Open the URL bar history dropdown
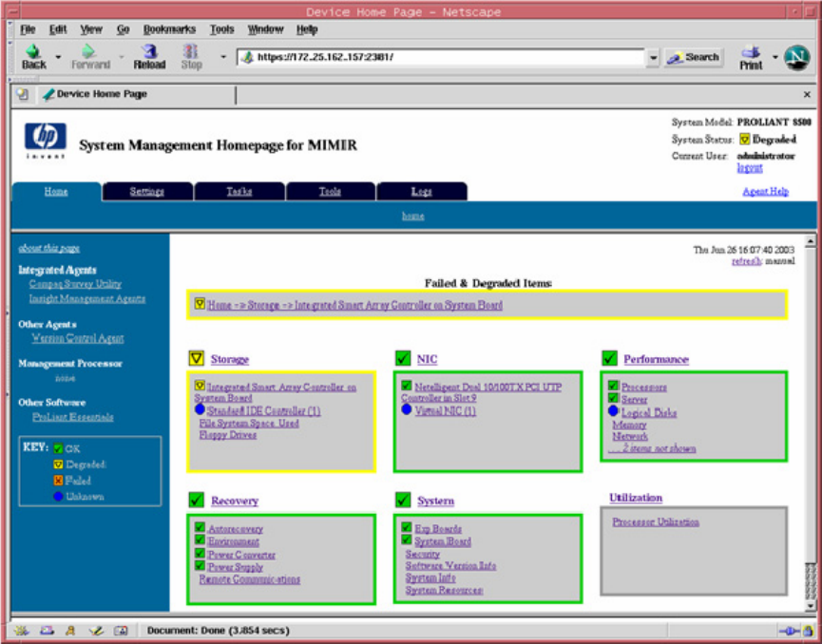The height and width of the screenshot is (644, 822). 653,57
